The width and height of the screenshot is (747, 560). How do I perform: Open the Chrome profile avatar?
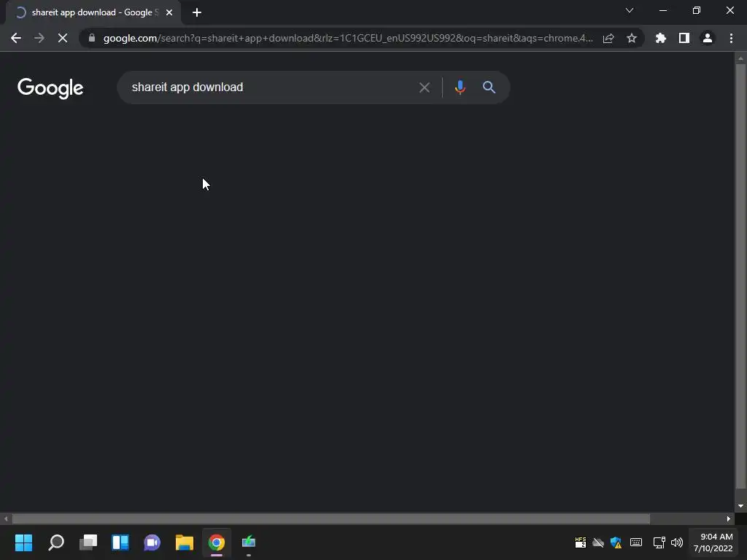pos(708,38)
